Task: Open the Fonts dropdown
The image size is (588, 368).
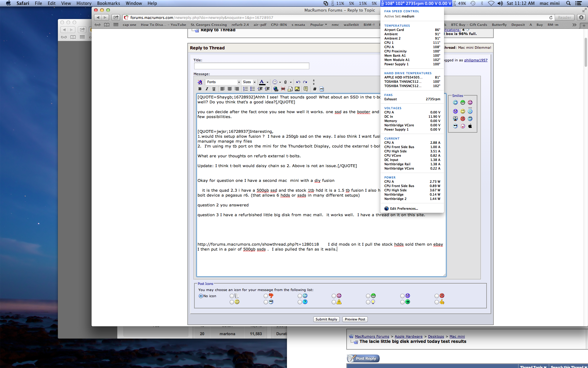Action: click(223, 82)
